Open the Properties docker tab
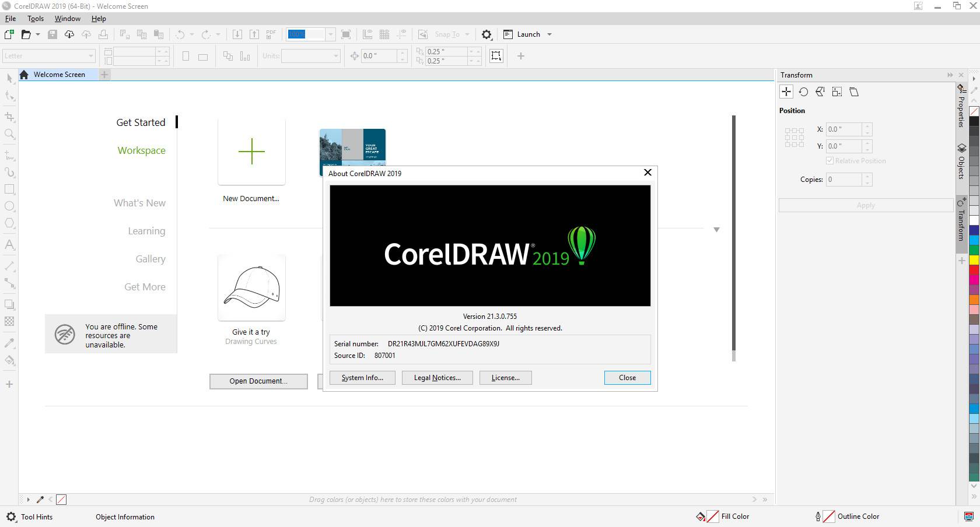This screenshot has height=527, width=980. click(961, 107)
